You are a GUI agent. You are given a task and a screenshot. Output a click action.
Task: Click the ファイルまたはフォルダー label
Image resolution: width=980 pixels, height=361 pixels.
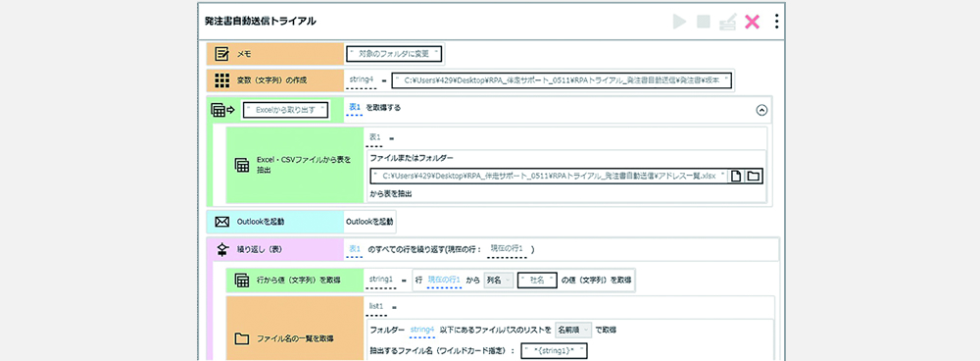tap(411, 158)
